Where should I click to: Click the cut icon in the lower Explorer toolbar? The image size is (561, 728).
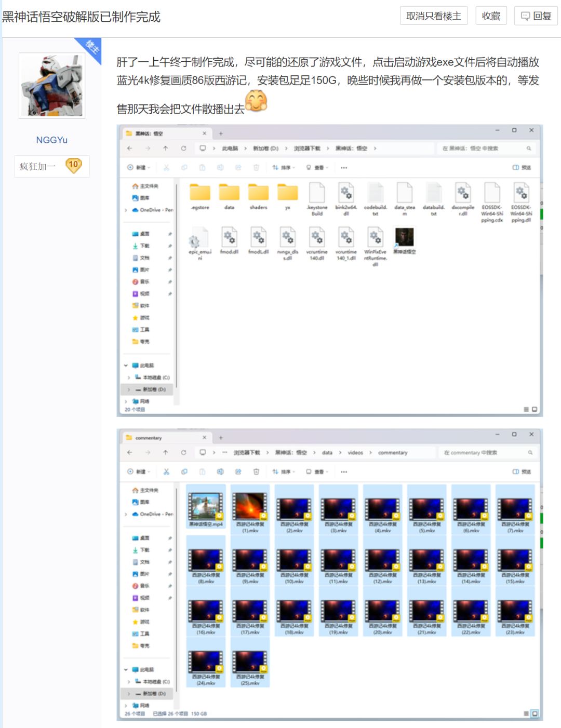click(x=166, y=471)
